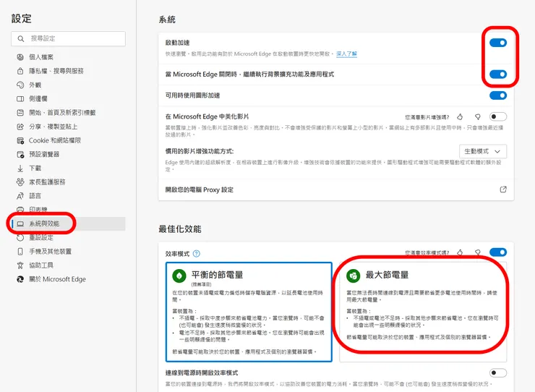Click the Edge logo icon in sidebar
The width and height of the screenshot is (535, 392).
(x=20, y=279)
